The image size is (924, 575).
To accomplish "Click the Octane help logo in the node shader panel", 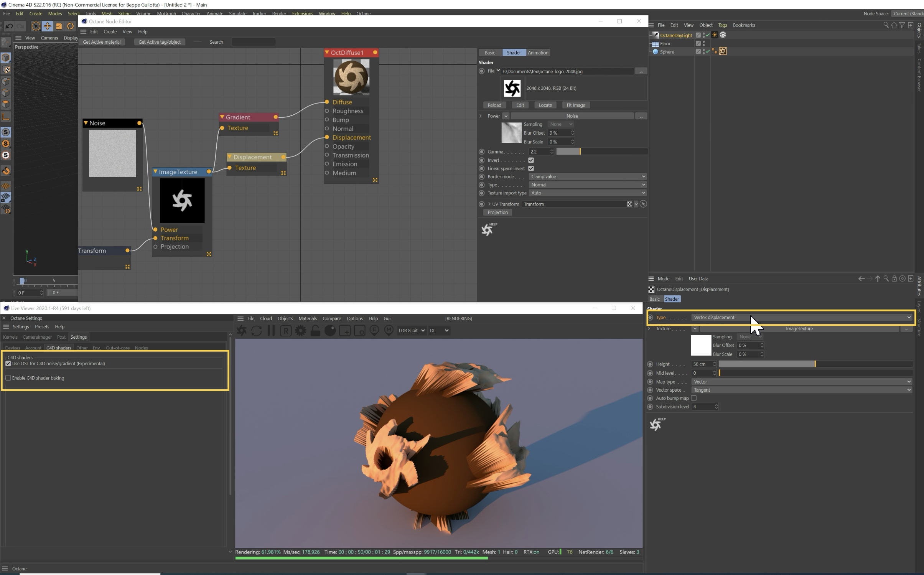I will click(x=488, y=229).
